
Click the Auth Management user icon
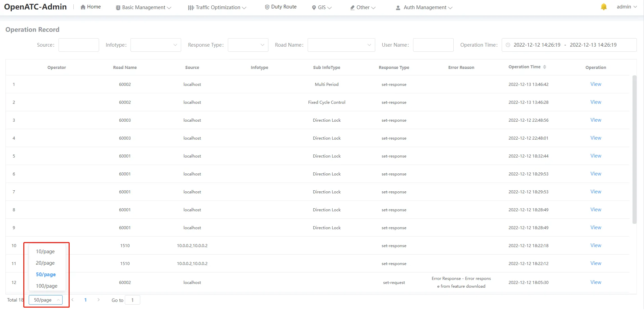click(x=398, y=8)
